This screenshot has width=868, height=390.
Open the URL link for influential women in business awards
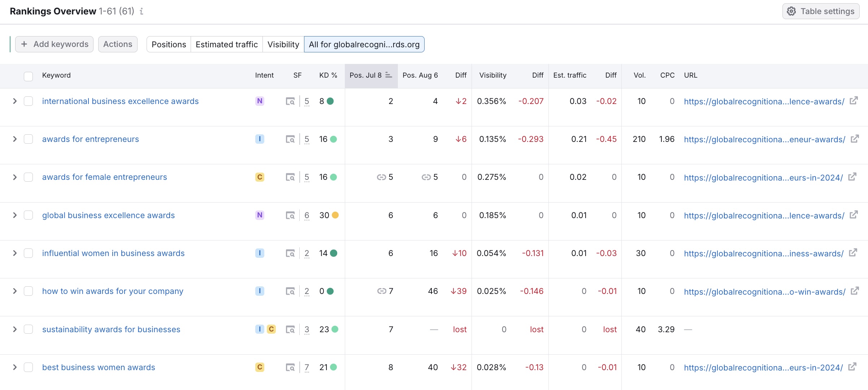point(764,253)
